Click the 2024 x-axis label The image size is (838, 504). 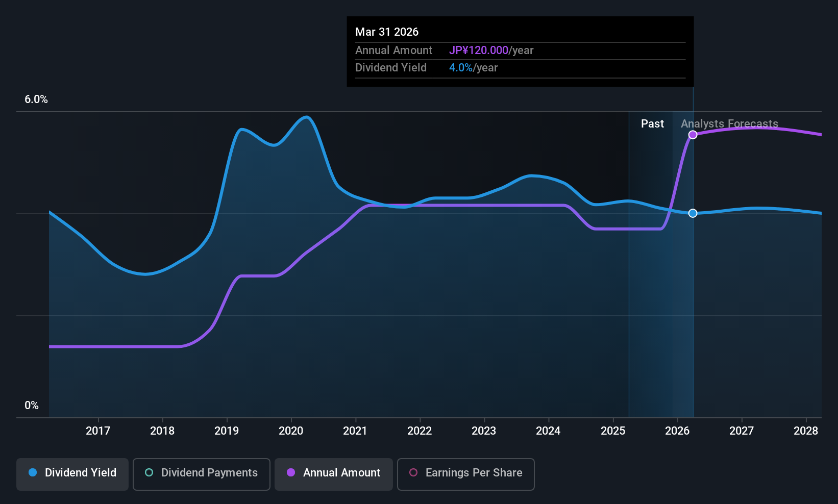(548, 431)
